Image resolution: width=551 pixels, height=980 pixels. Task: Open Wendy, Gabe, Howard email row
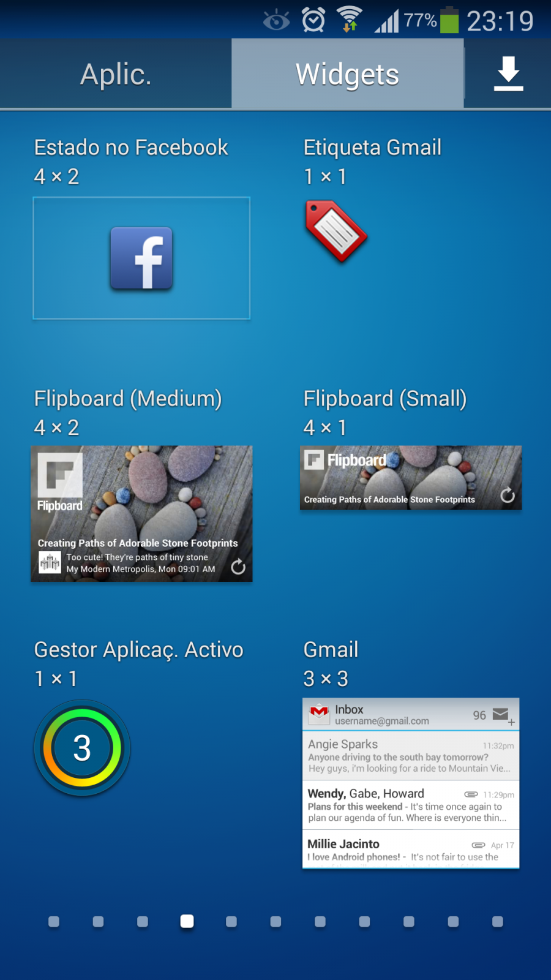pyautogui.click(x=411, y=805)
